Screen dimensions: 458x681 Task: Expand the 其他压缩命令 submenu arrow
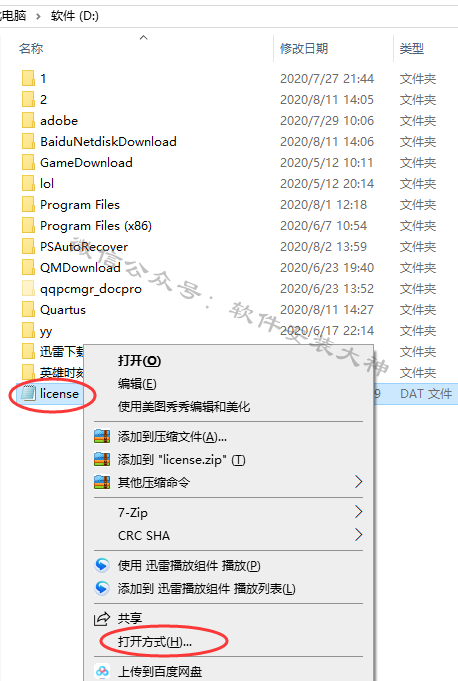point(358,482)
